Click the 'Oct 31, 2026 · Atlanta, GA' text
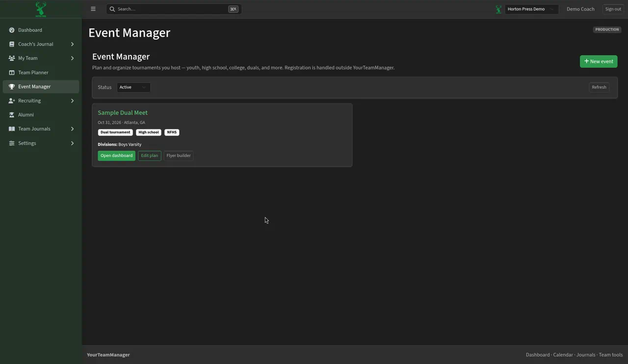Viewport: 628px width, 364px height. tap(121, 123)
